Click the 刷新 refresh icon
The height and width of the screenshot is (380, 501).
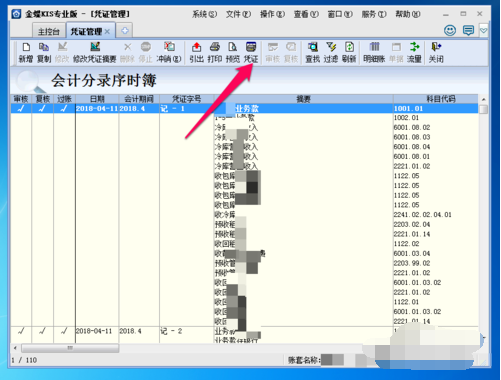[349, 53]
